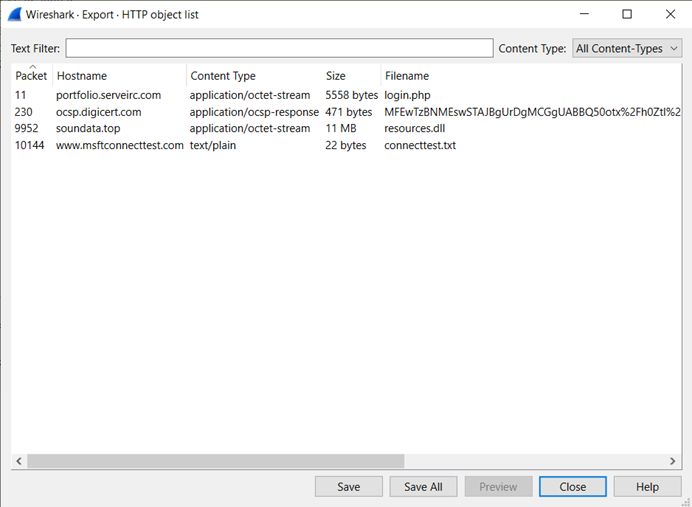Select packet number 11 cell

(x=20, y=95)
